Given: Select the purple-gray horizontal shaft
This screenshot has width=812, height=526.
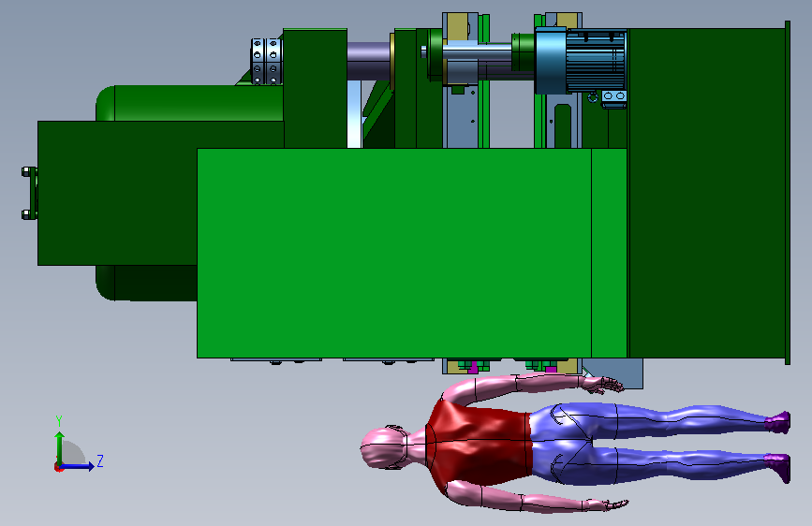Looking at the screenshot, I should [368, 61].
